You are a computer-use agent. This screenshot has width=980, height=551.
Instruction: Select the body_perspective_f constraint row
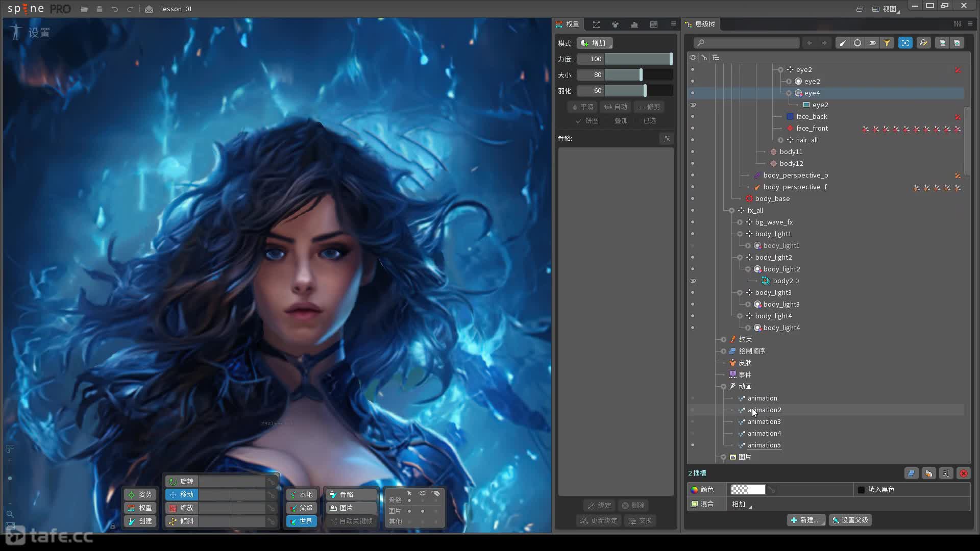click(x=795, y=187)
